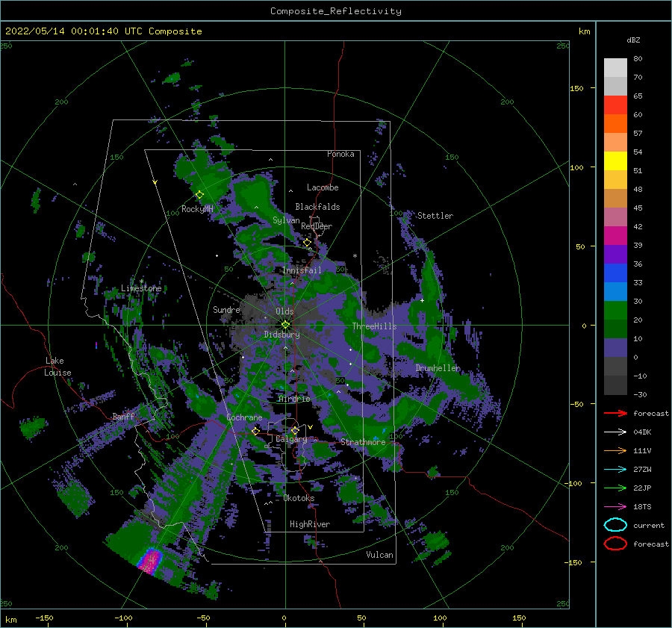
Task: Select the slate purple 0-10 dBZ swatch
Action: click(x=615, y=348)
